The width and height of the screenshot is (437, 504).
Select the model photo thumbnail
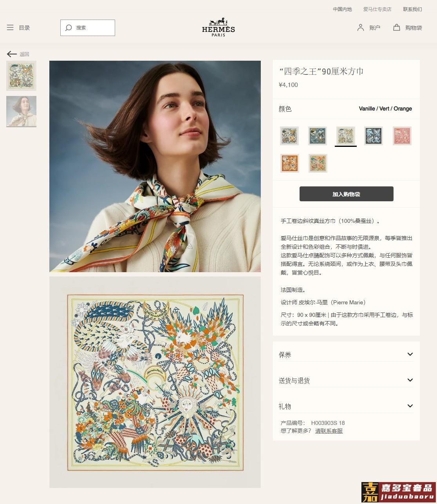coord(22,112)
